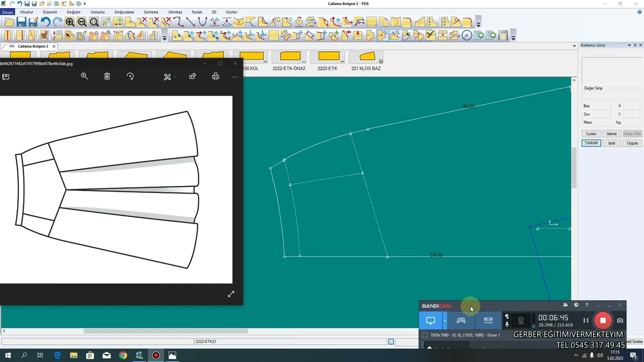The image size is (644, 362).
Task: Select Bandicam screen recording mode
Action: pyautogui.click(x=431, y=320)
